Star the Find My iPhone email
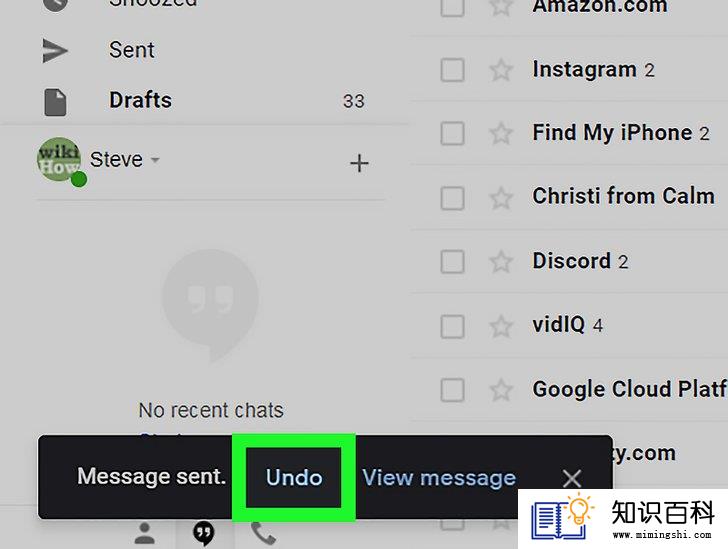Image resolution: width=728 pixels, height=549 pixels. 501,134
